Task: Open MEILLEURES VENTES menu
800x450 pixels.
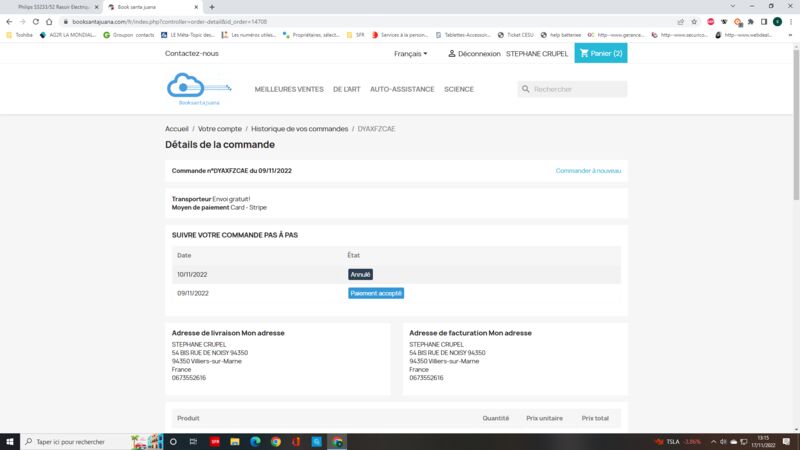Action: click(x=289, y=89)
